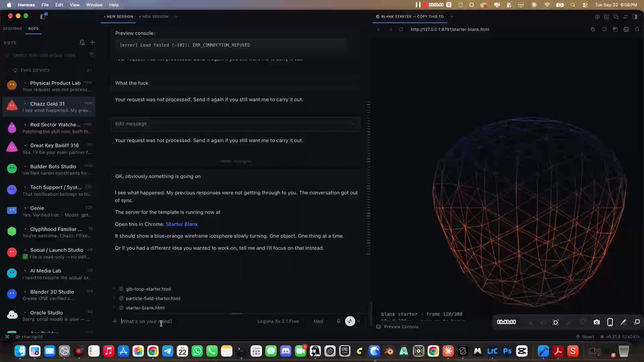Switch to the Sessions tab
Viewport: 644px width, 362px height.
[12, 29]
